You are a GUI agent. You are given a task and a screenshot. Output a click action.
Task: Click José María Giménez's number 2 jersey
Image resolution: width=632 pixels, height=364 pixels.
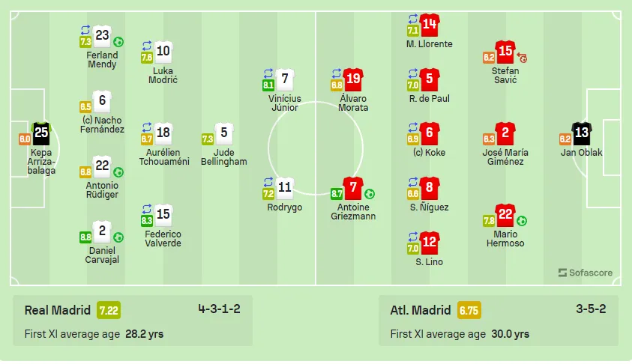tap(505, 133)
